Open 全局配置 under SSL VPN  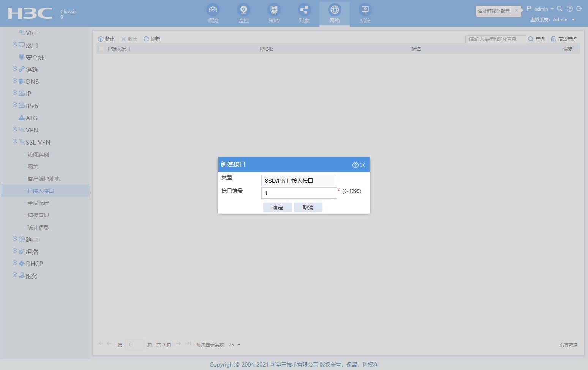pyautogui.click(x=38, y=203)
